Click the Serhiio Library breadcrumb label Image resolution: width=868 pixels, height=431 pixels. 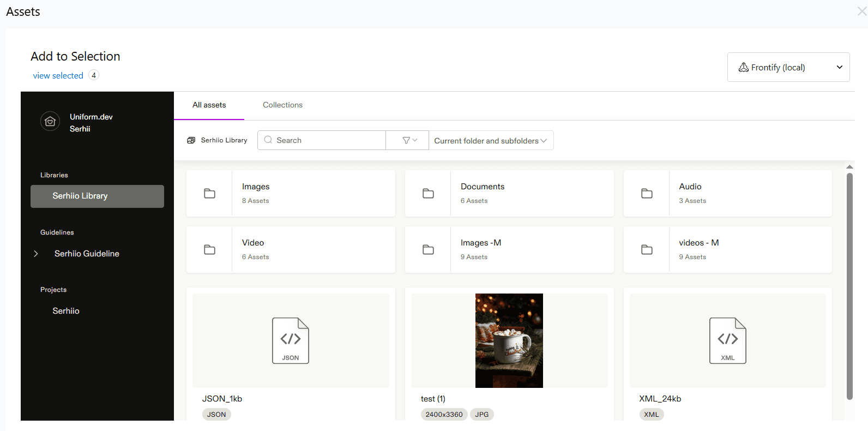[x=224, y=140]
